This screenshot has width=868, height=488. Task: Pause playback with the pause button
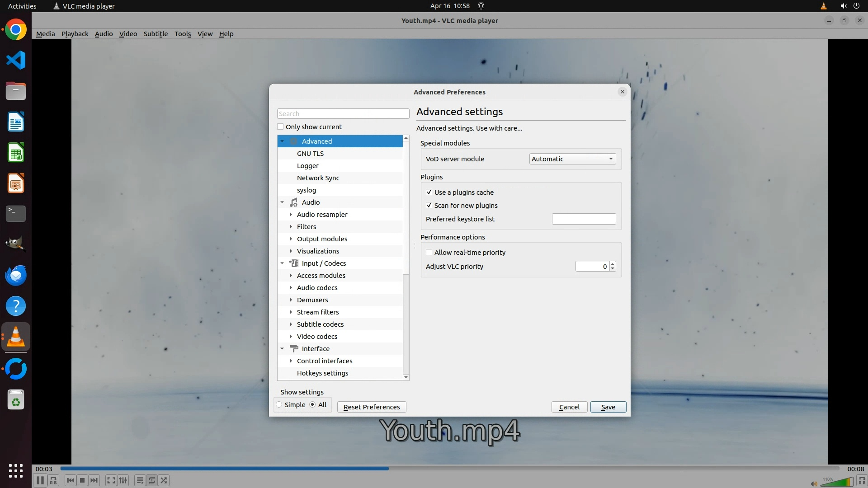[40, 480]
